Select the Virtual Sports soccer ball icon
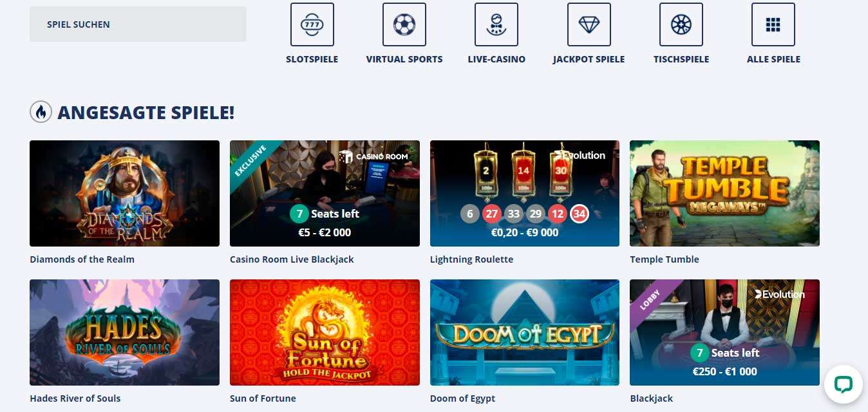The width and height of the screenshot is (868, 412). [x=404, y=24]
